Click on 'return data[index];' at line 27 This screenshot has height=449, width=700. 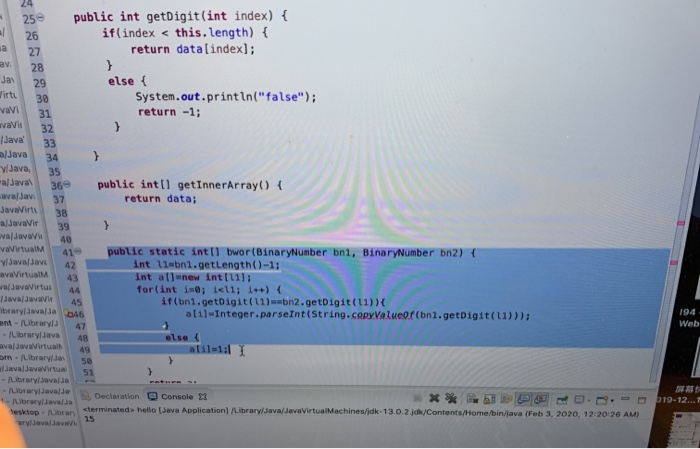coord(193,49)
